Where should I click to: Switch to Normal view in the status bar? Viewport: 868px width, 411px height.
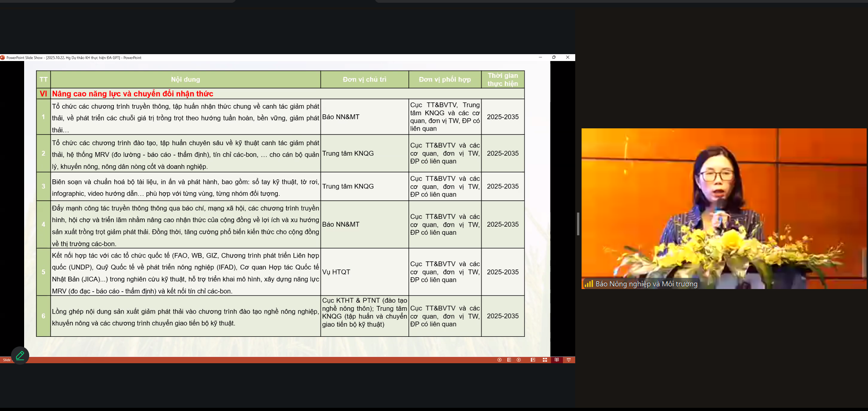pyautogui.click(x=533, y=360)
